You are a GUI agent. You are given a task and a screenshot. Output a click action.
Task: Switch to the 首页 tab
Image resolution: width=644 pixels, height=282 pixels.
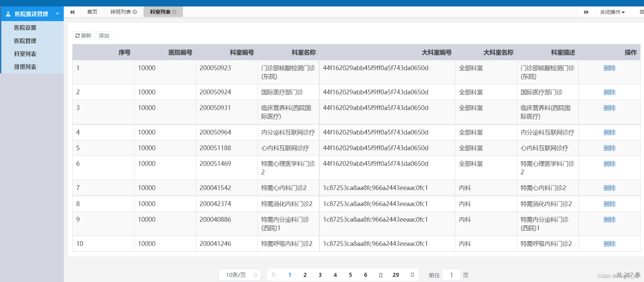click(92, 12)
